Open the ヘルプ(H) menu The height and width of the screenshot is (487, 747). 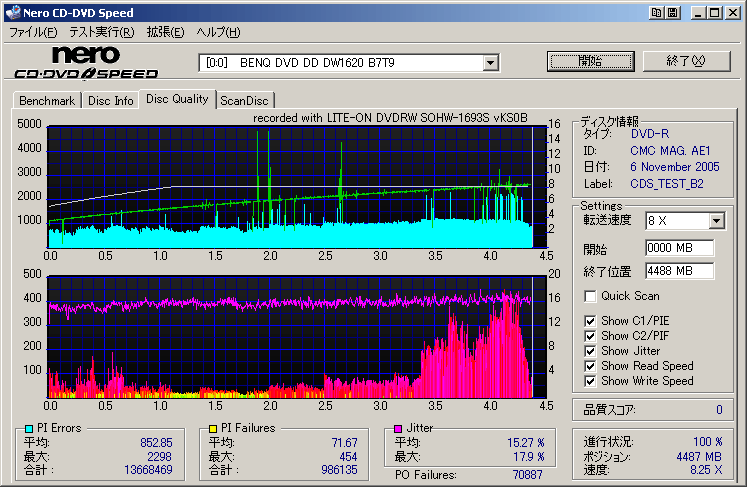pos(219,32)
